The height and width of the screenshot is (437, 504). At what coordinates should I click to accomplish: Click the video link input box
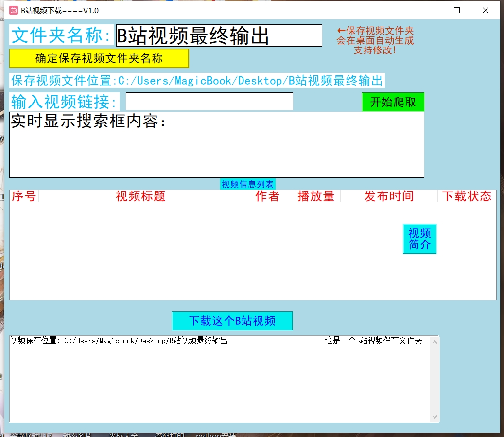pyautogui.click(x=209, y=101)
